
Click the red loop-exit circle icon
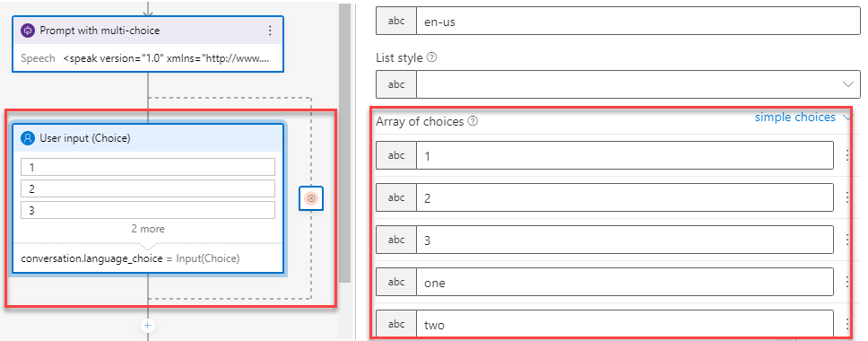point(311,198)
